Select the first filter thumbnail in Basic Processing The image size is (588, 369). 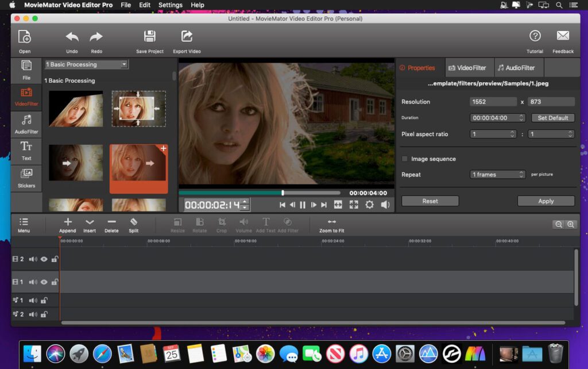(75, 109)
